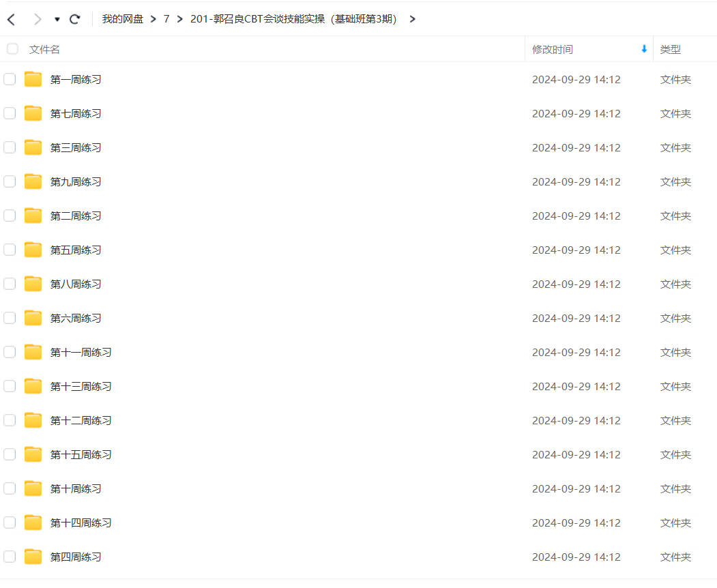The height and width of the screenshot is (588, 717).
Task: Check the box for 第八周练习
Action: point(10,284)
